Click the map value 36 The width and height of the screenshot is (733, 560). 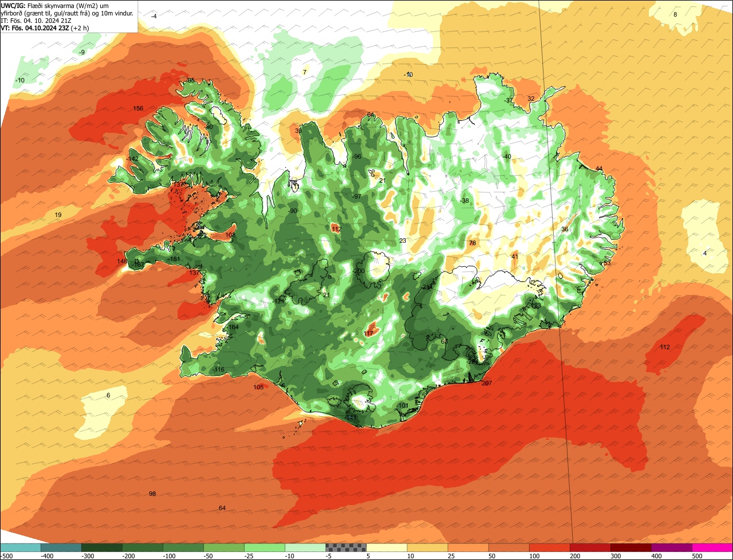[x=565, y=229]
